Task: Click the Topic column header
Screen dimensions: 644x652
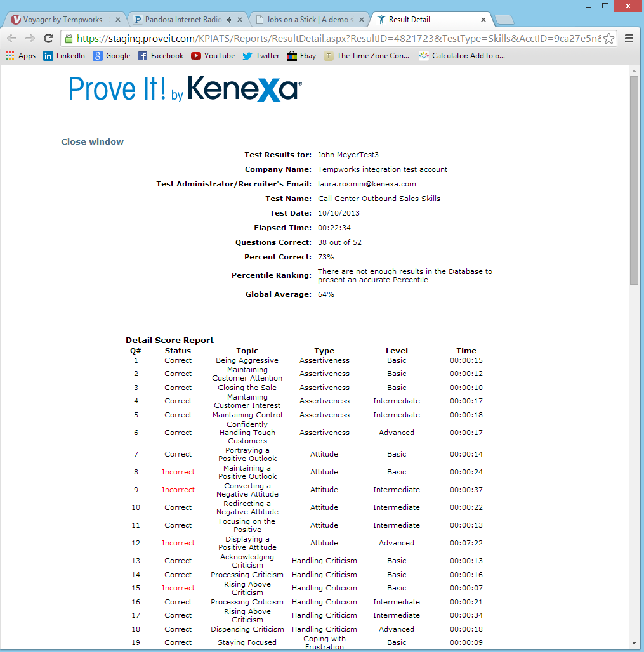Action: [x=247, y=351]
